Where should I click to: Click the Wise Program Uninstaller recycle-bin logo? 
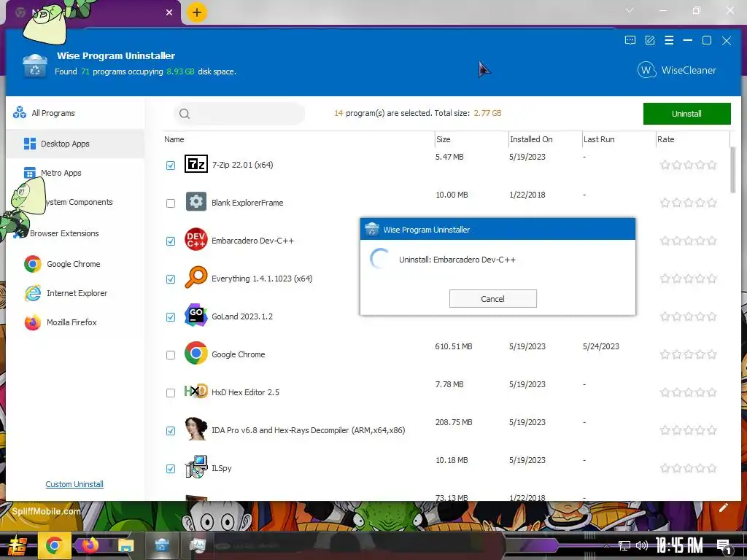tap(35, 66)
